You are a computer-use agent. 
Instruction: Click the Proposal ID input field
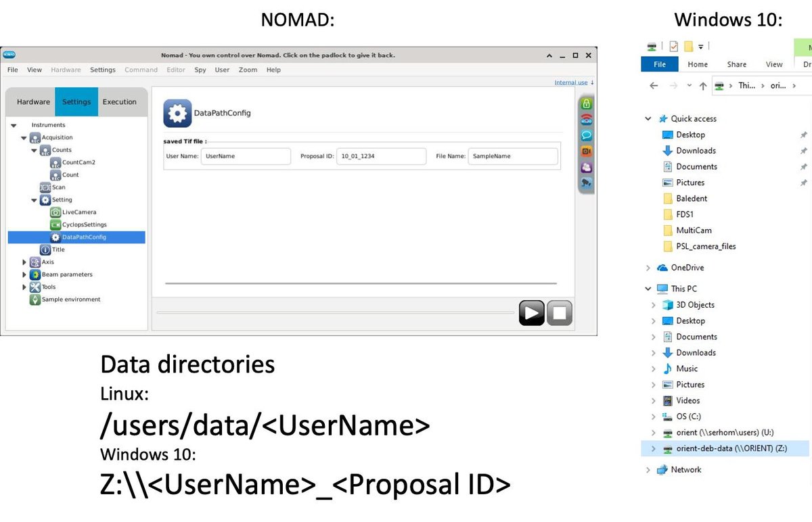point(382,156)
